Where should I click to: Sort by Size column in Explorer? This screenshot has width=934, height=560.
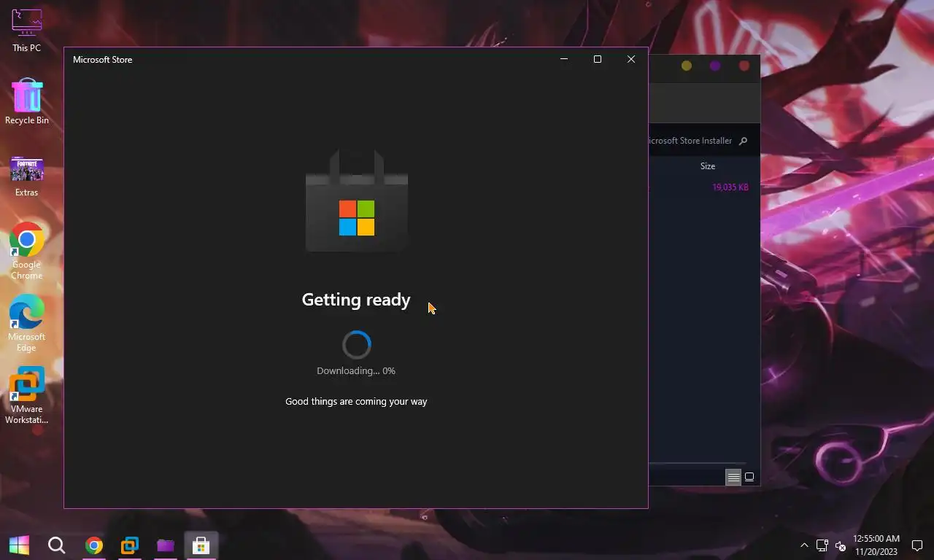tap(708, 166)
